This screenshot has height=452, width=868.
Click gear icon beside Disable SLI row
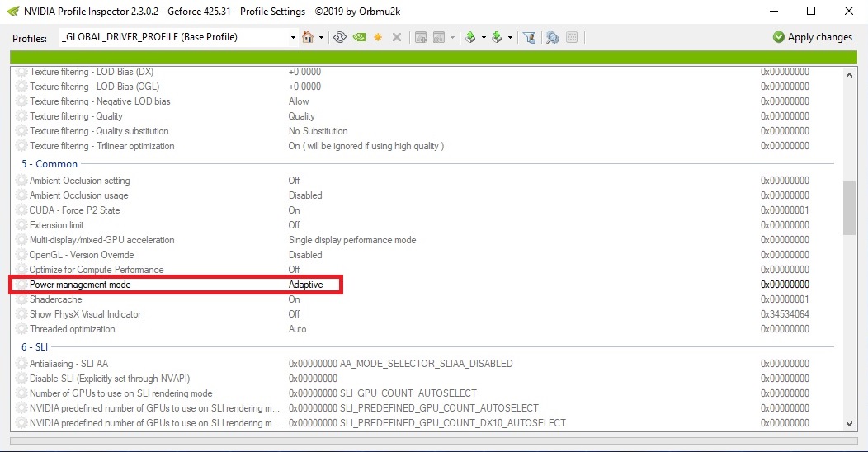(x=21, y=379)
